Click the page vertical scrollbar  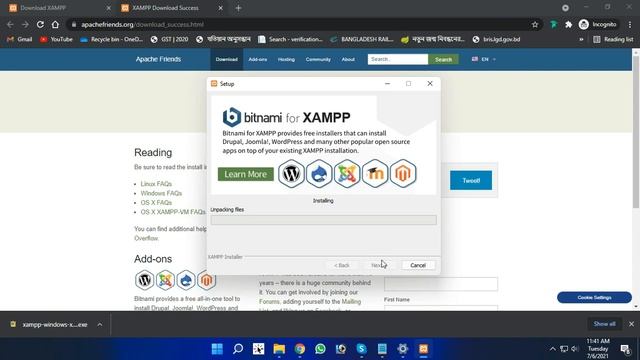(x=636, y=131)
